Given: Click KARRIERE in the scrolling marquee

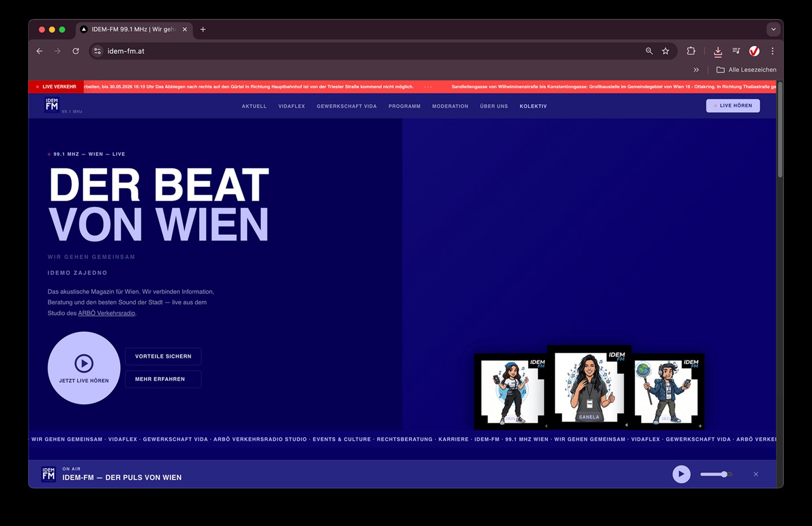Looking at the screenshot, I should click(x=453, y=439).
